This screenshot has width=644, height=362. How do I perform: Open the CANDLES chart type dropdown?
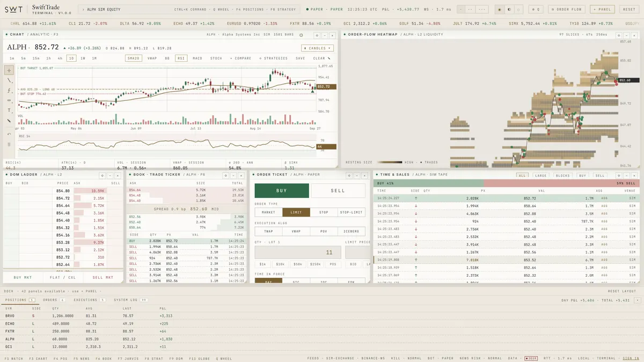coord(318,48)
